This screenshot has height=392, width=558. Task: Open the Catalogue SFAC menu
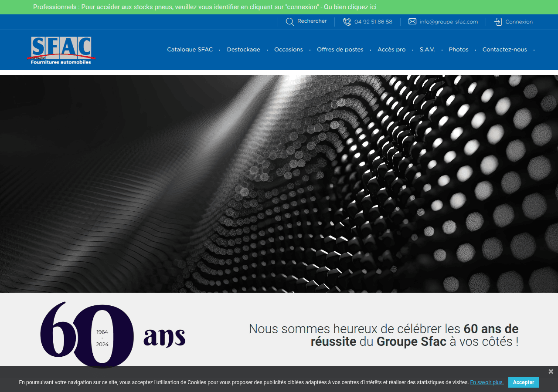(x=190, y=50)
